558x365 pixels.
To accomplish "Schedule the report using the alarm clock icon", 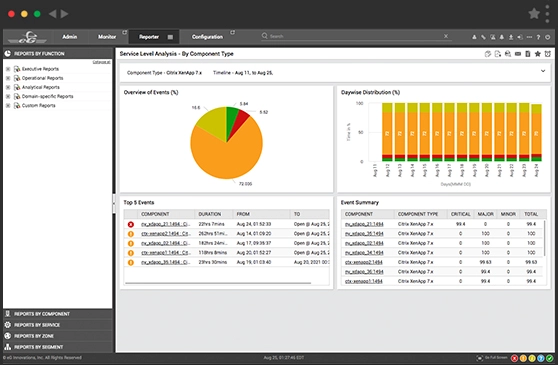I will pyautogui.click(x=548, y=54).
